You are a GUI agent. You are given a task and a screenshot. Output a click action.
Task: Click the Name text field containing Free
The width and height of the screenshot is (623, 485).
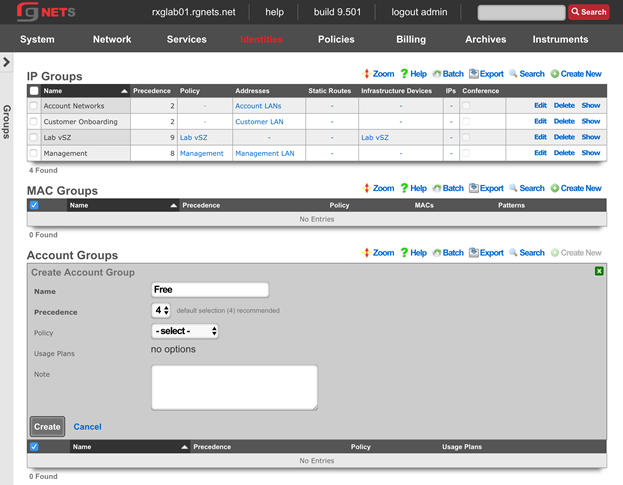210,290
